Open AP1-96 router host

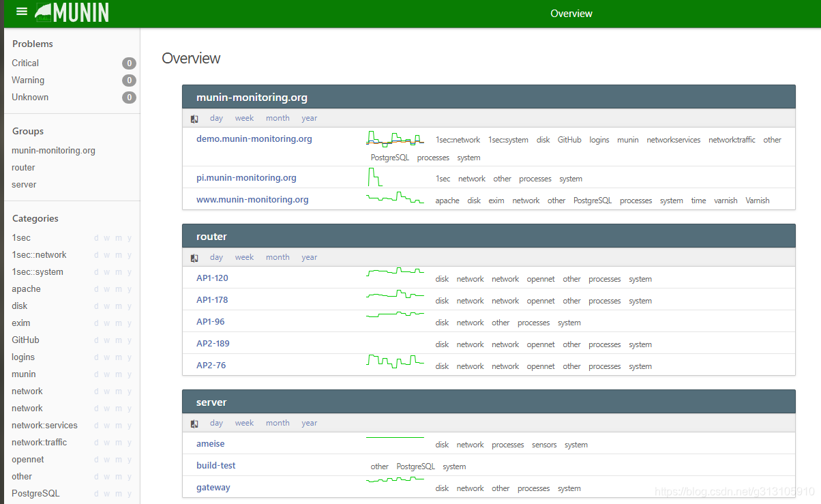(x=210, y=321)
